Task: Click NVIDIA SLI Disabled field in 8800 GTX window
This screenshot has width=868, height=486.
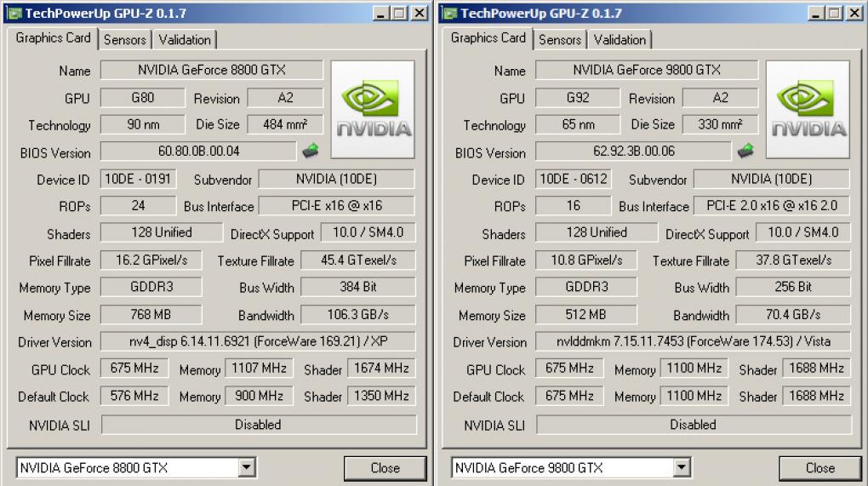Action: [259, 425]
